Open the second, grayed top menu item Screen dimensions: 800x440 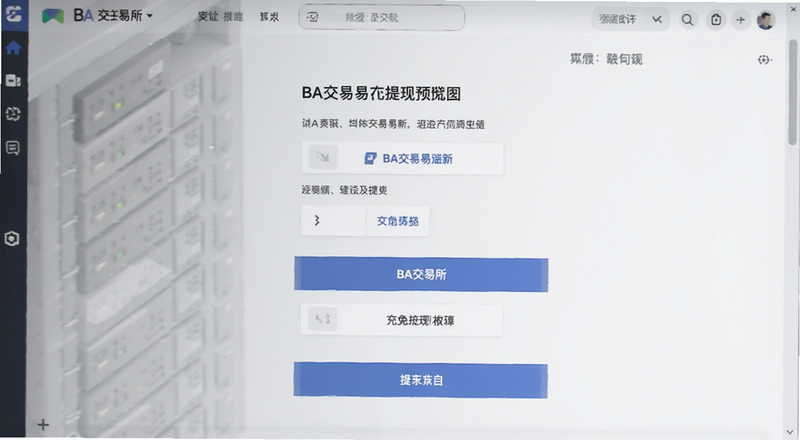coord(233,17)
